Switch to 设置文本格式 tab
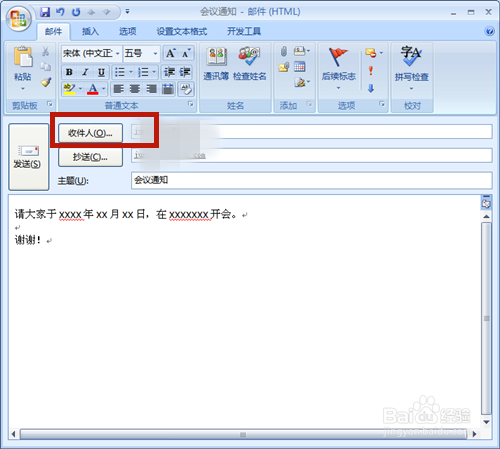 182,31
